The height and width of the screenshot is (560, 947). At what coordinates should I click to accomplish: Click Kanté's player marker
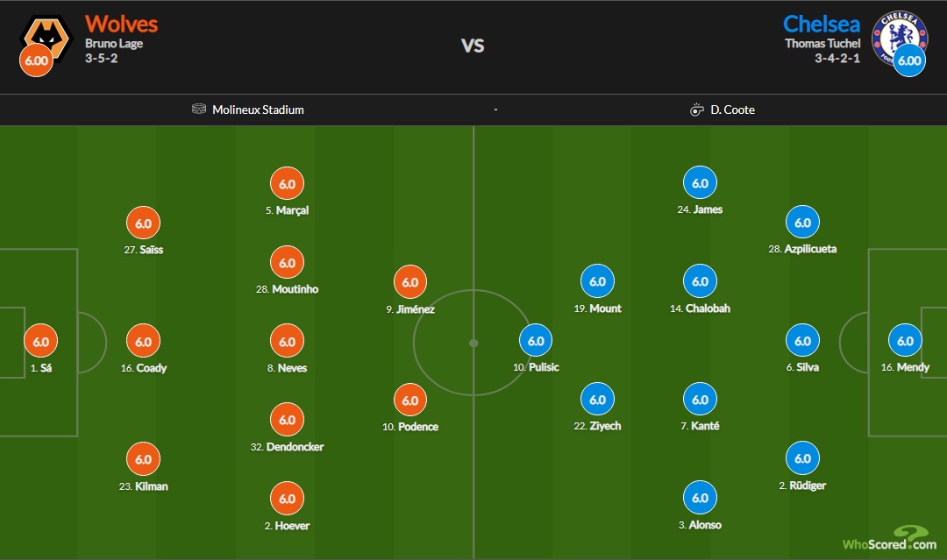click(701, 399)
